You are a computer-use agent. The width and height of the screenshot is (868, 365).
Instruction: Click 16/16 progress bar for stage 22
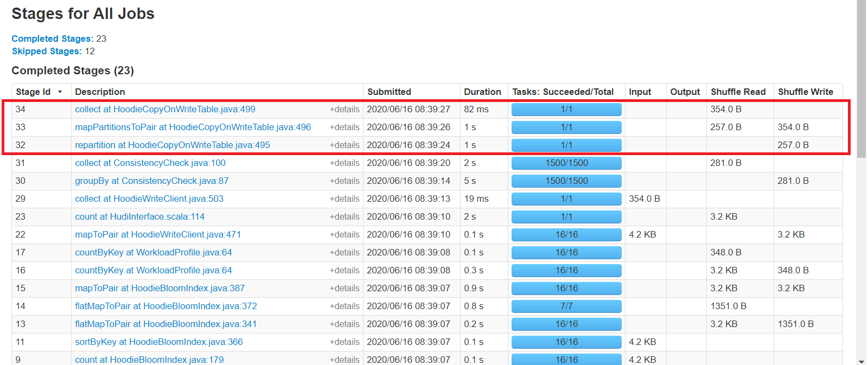pyautogui.click(x=566, y=234)
